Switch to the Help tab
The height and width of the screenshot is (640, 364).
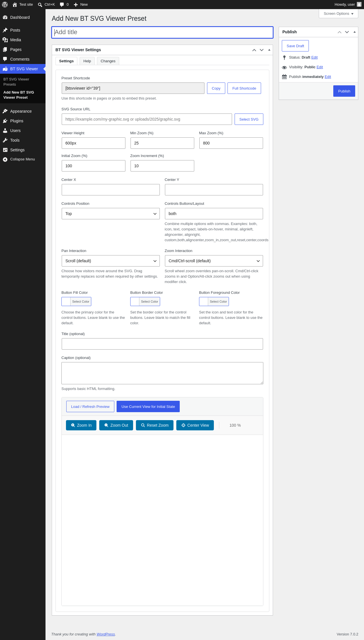tap(87, 61)
